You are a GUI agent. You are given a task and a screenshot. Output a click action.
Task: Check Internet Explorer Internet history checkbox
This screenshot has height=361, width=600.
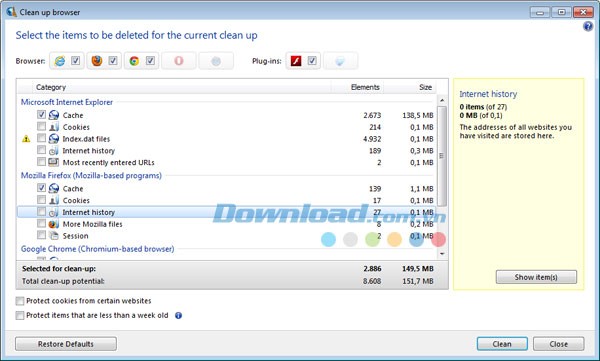41,150
